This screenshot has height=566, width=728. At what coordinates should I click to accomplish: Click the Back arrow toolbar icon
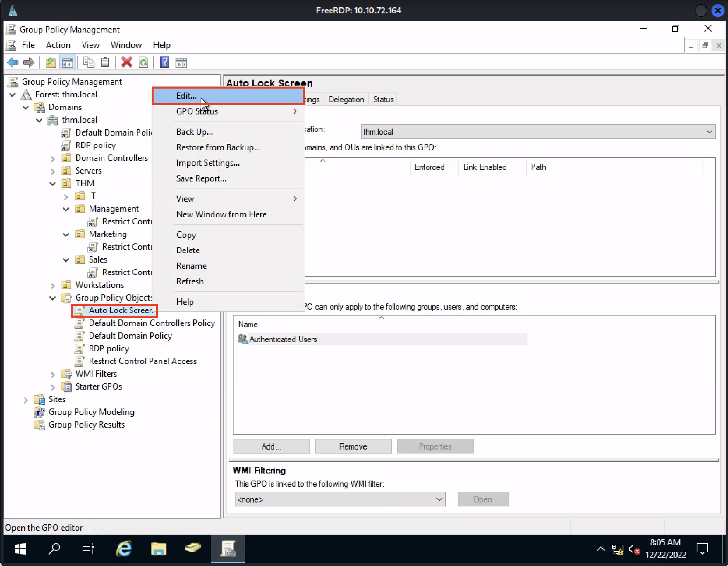[x=13, y=62]
